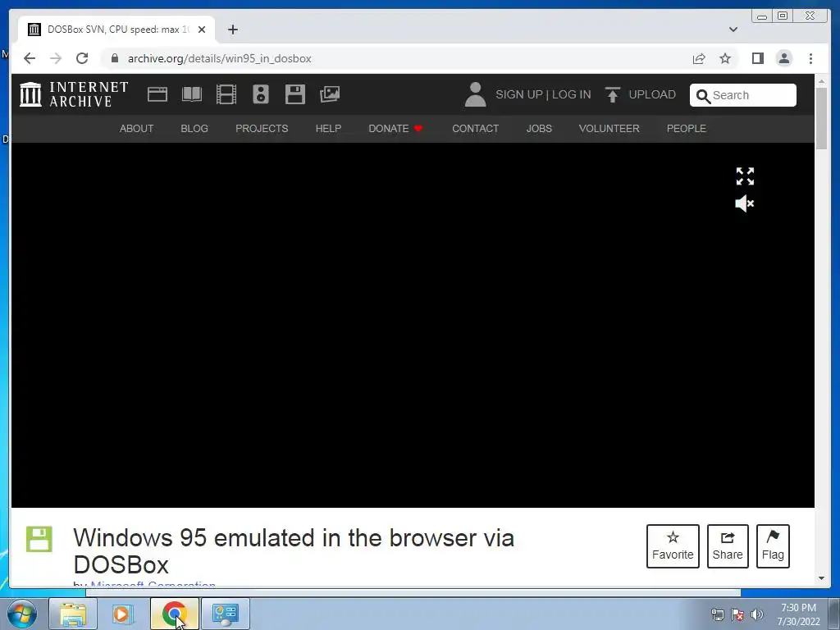
Task: Open the Internet Archive home logo
Action: click(74, 94)
